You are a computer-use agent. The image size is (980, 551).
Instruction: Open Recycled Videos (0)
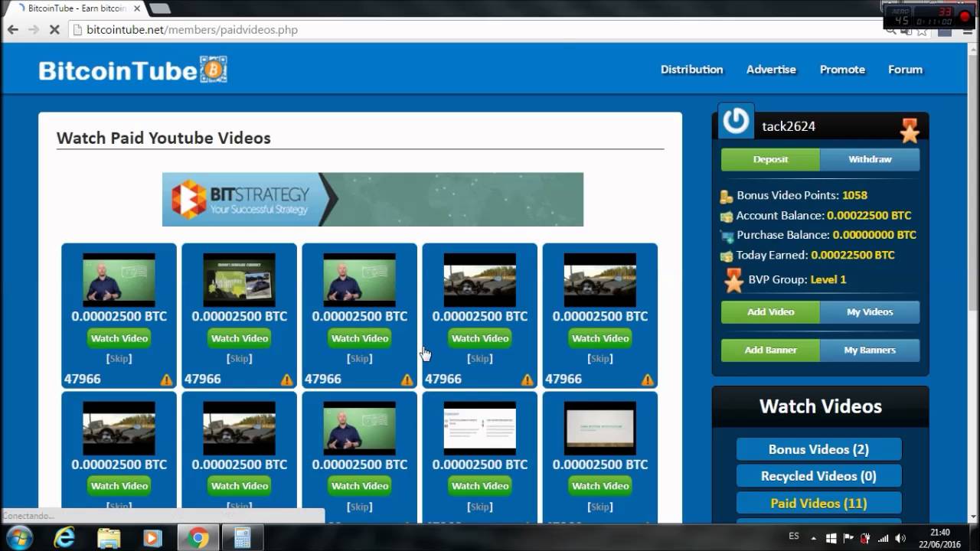[818, 476]
